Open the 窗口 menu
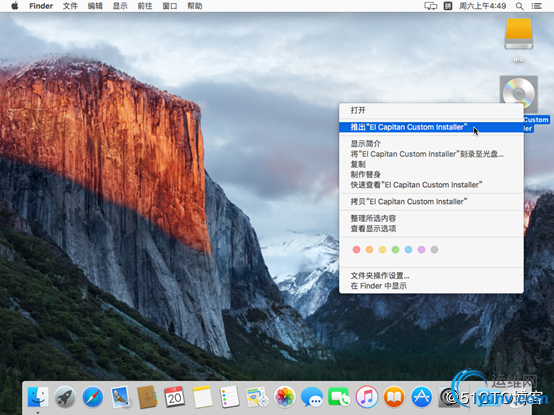This screenshot has width=554, height=415. (170, 6)
